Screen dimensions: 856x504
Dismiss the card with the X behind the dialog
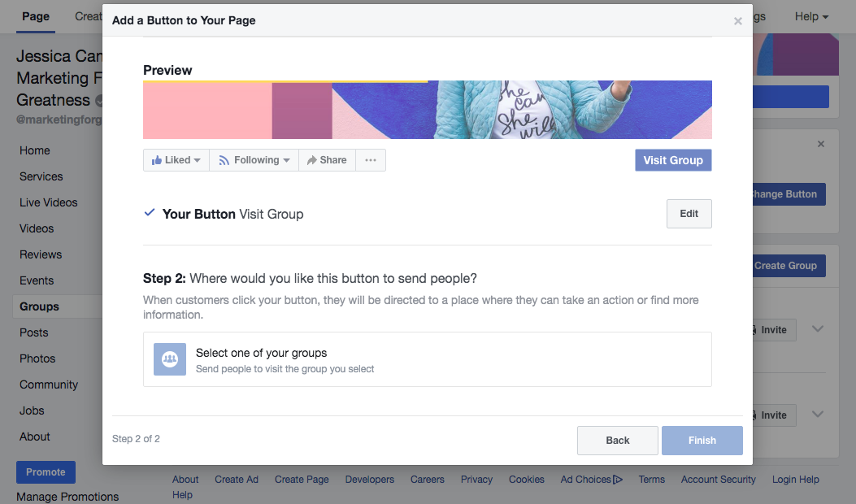pos(821,144)
